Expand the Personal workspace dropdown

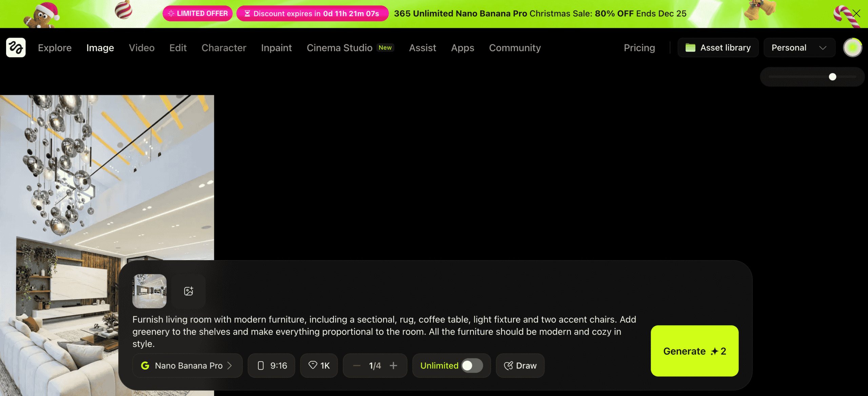[x=799, y=47]
